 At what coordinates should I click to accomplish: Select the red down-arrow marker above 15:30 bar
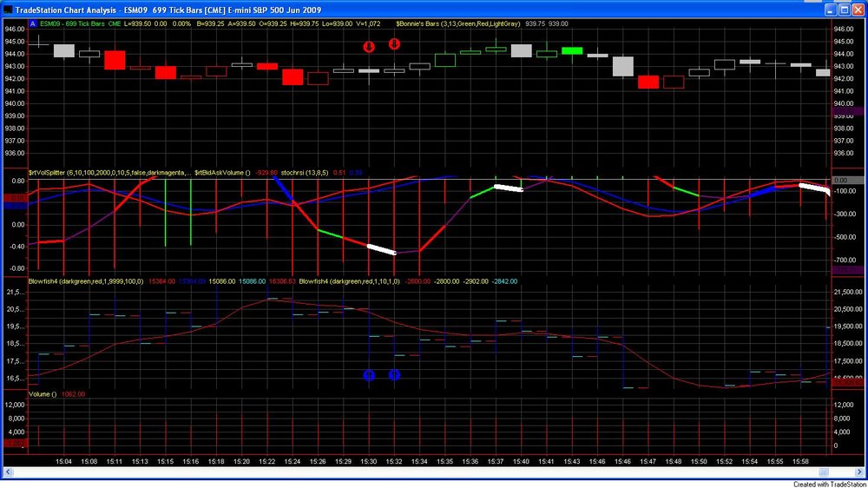369,47
